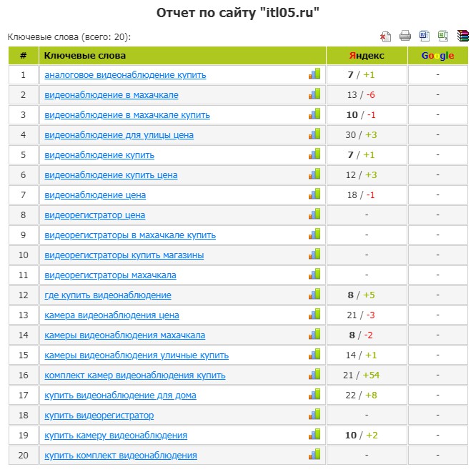476x472 pixels.
Task: Click 'Ключевые слова (всего: 20):' label
Action: (69, 37)
